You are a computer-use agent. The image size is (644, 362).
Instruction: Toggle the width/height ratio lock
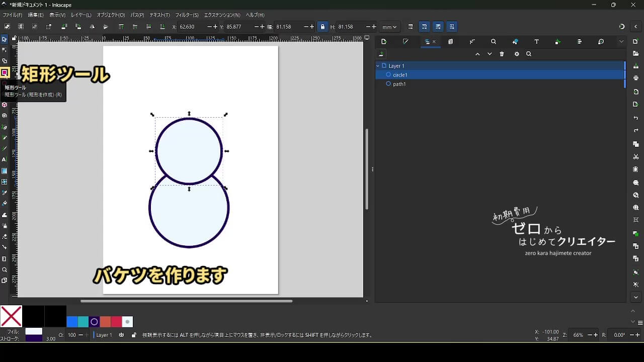click(x=323, y=27)
